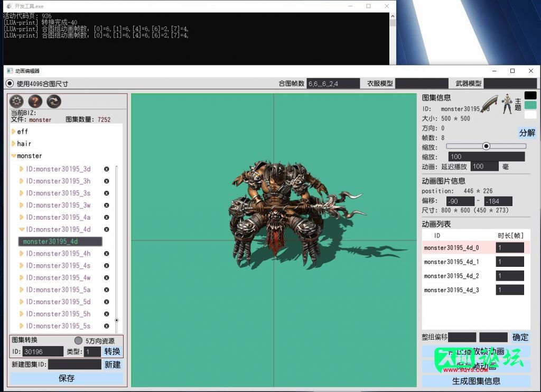Viewport: 541px width, 392px height.
Task: Collapse the monster folder
Action: [14, 156]
